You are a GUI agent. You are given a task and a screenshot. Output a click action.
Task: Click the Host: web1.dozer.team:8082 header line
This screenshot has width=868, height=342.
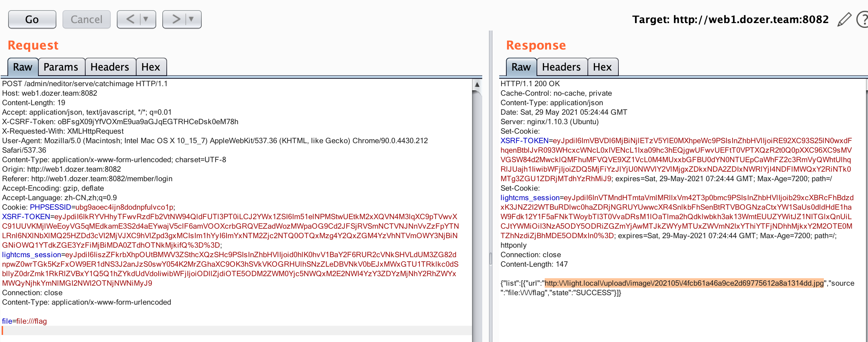pos(50,93)
